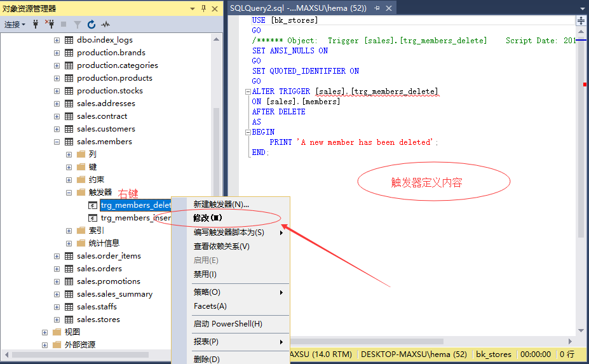Image resolution: width=589 pixels, height=364 pixels.
Task: Click table icon of sales.customers
Action: (69, 129)
